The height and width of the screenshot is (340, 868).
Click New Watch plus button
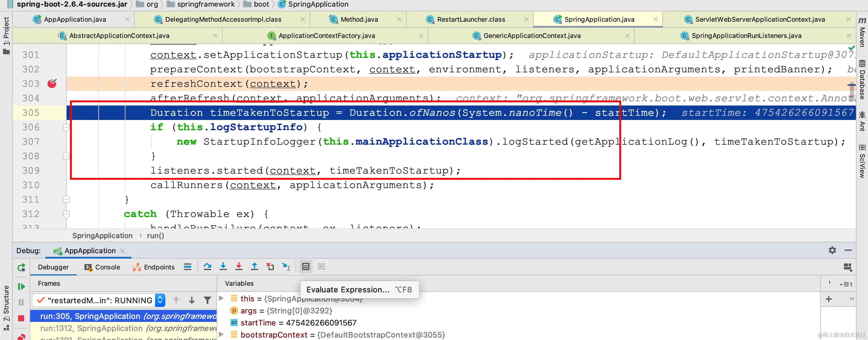(x=828, y=299)
